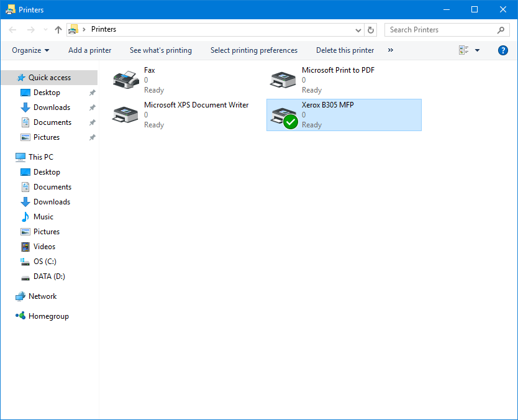Expand the address bar history dropdown
The image size is (518, 420).
358,30
